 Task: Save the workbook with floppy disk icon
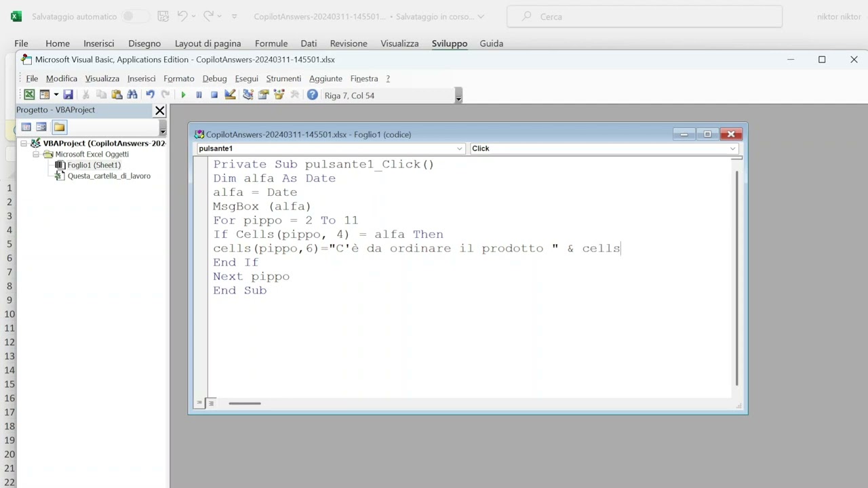(x=68, y=95)
